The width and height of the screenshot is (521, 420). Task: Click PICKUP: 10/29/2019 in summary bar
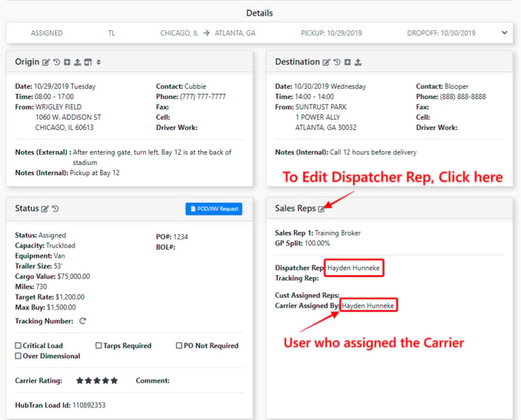coord(331,33)
